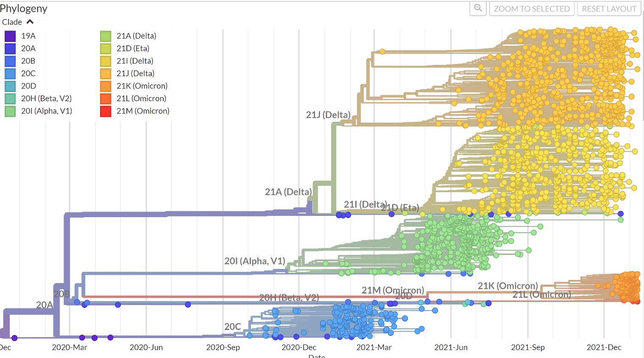This screenshot has width=644, height=358.
Task: Collapse the Clade legend chevron
Action: pos(30,22)
